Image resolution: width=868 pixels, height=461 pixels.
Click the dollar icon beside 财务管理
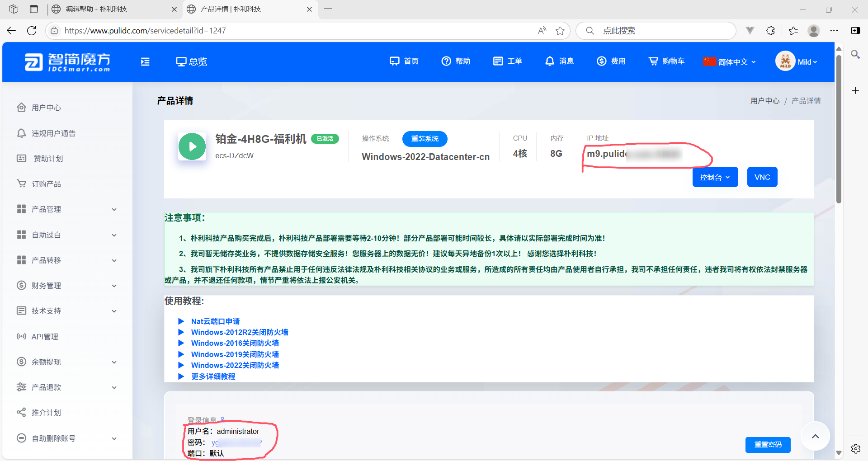[21, 285]
